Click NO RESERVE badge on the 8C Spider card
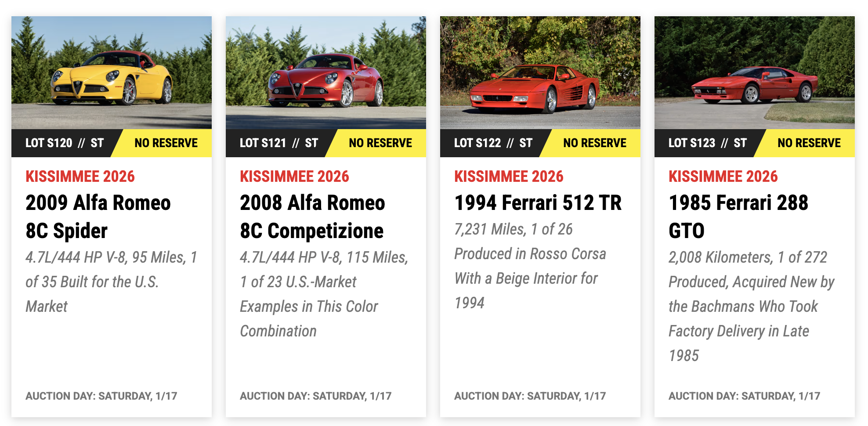This screenshot has width=868, height=426. coord(165,142)
